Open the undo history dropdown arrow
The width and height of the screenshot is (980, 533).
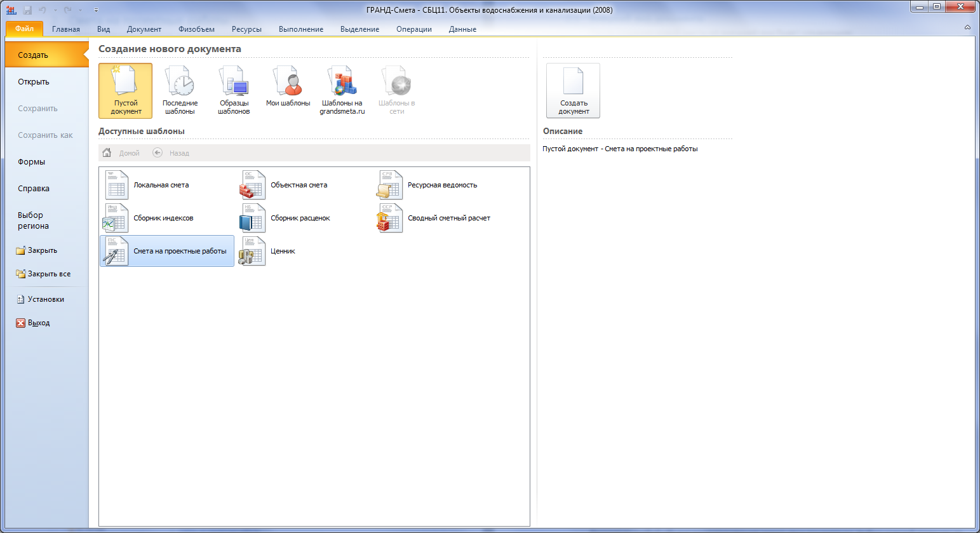[55, 10]
